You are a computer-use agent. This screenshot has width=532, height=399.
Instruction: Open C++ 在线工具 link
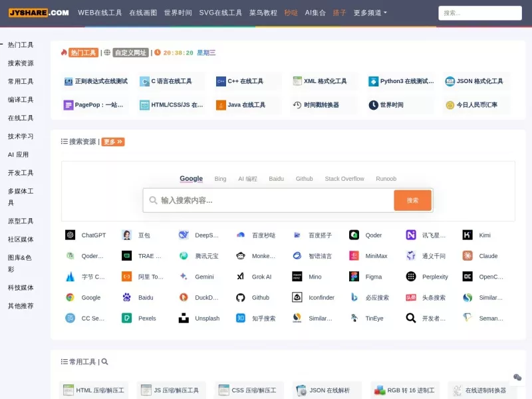tap(247, 81)
